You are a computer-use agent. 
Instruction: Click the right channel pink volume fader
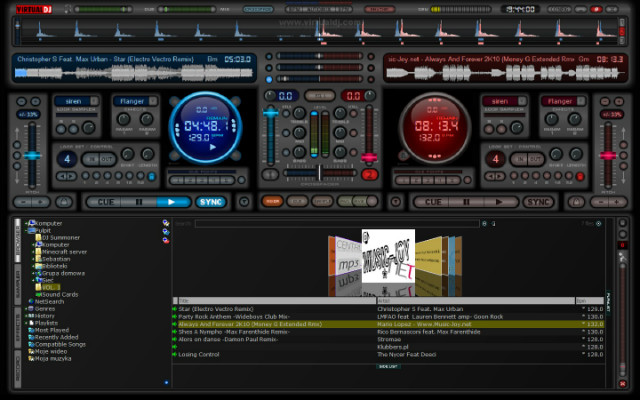pyautogui.click(x=369, y=158)
